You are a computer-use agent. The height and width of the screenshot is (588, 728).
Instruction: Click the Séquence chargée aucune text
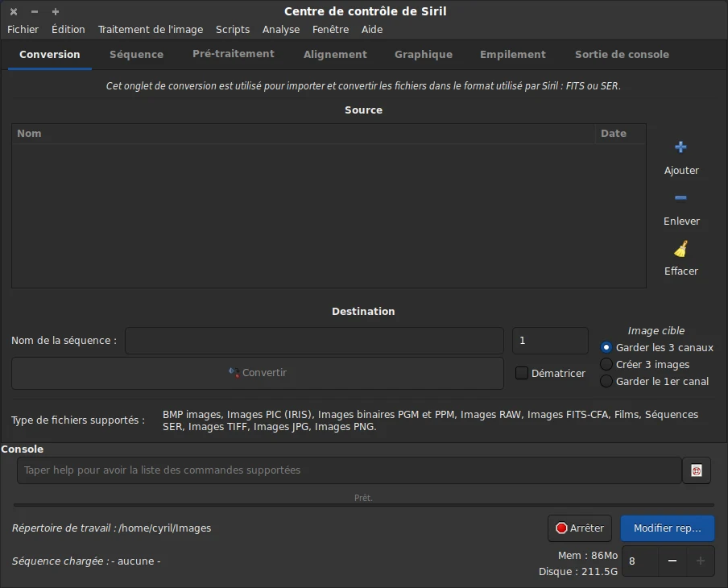click(x=86, y=561)
